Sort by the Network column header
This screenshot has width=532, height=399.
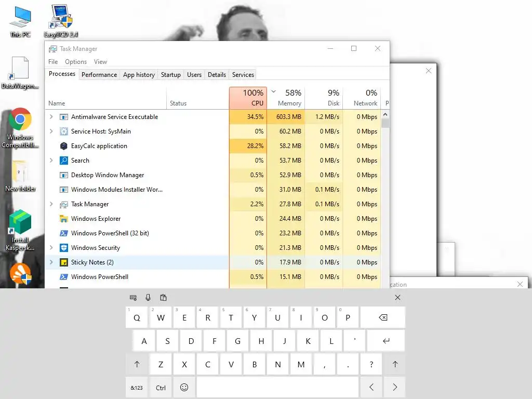coord(362,98)
